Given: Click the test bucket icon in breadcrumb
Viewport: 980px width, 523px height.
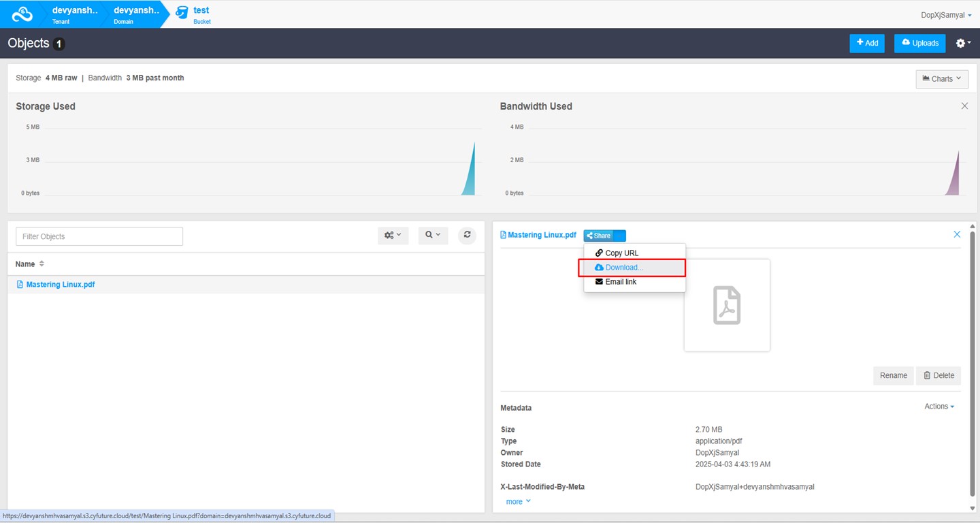Looking at the screenshot, I should click(x=182, y=14).
